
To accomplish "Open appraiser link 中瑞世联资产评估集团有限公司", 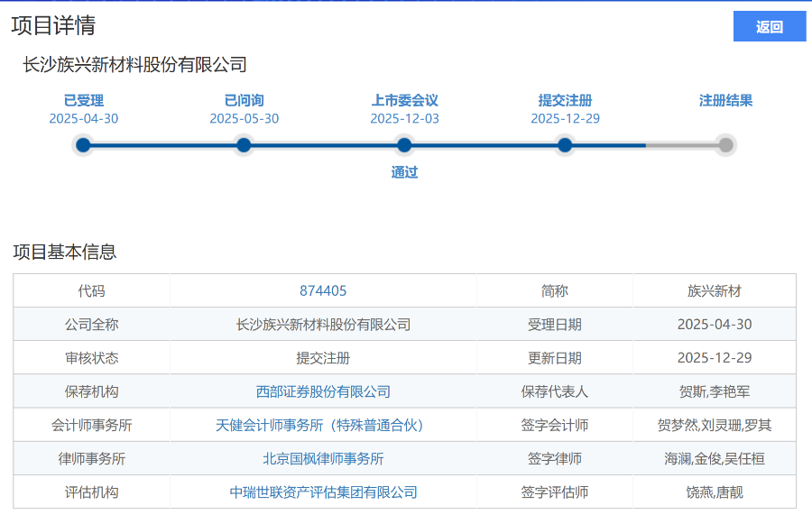I will click(x=323, y=492).
